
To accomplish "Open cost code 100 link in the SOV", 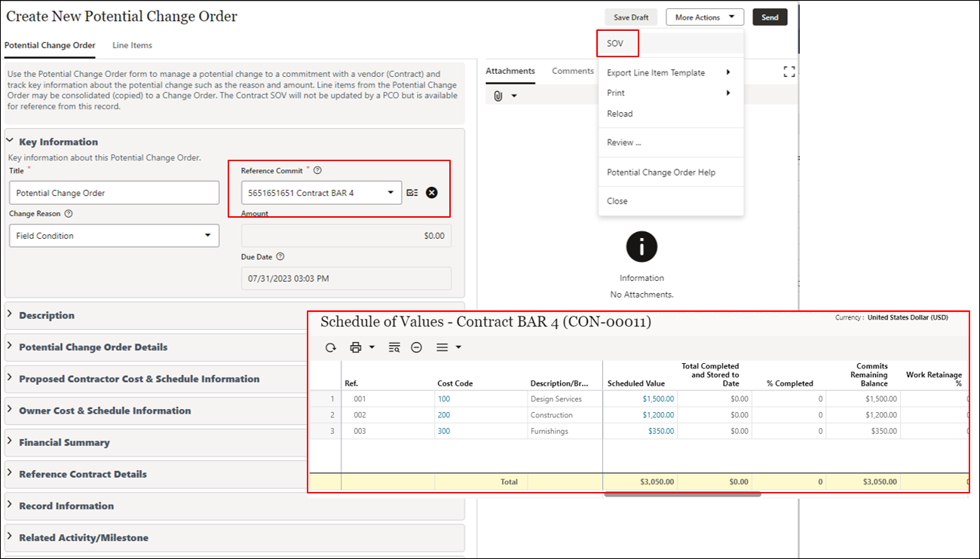I will point(445,399).
